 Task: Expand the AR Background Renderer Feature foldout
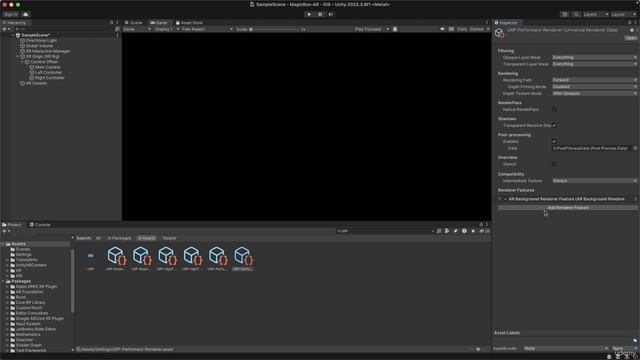pos(500,199)
